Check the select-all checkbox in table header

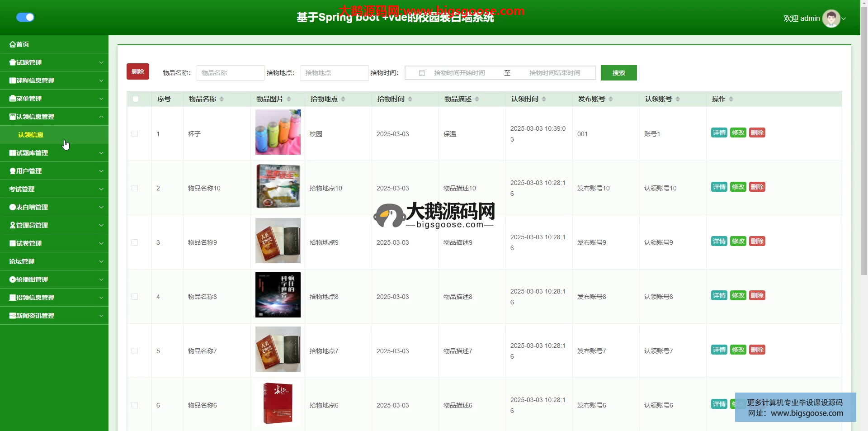[136, 99]
